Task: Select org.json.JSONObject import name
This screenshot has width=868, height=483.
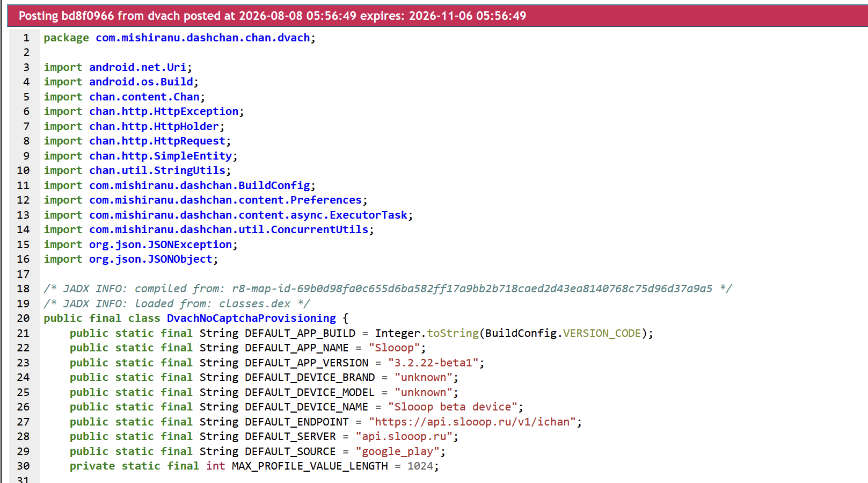Action: pos(151,259)
